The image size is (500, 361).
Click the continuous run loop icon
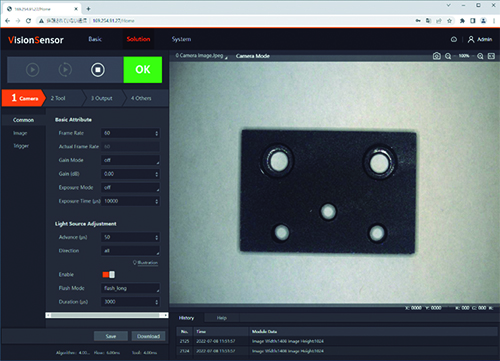65,70
